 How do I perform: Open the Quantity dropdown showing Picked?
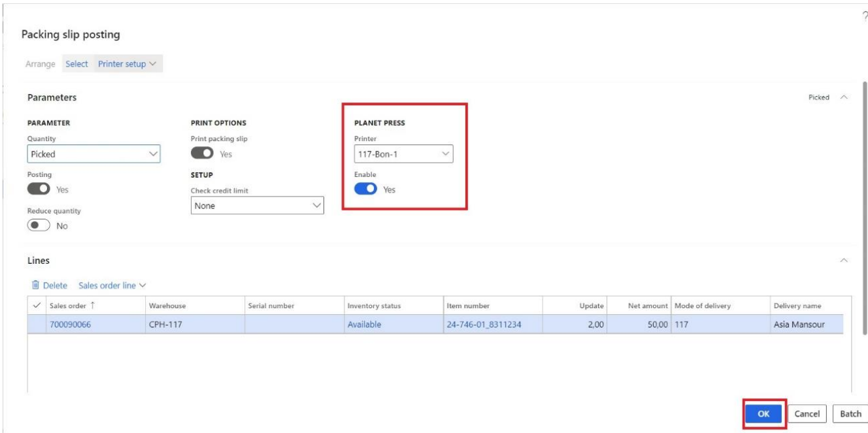(x=93, y=154)
